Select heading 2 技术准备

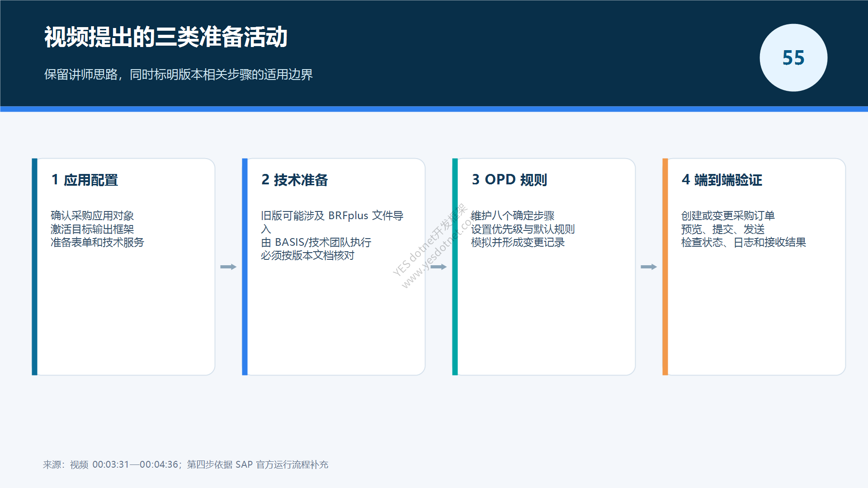pos(295,180)
